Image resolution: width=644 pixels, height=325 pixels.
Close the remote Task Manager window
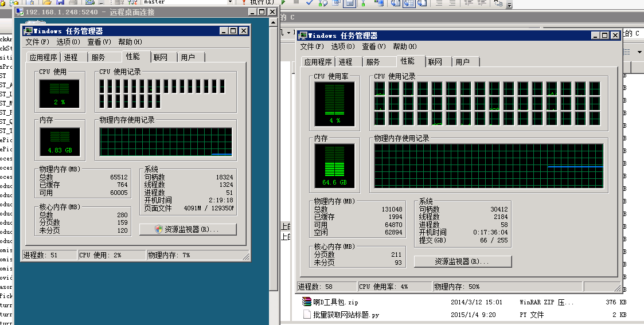click(244, 31)
